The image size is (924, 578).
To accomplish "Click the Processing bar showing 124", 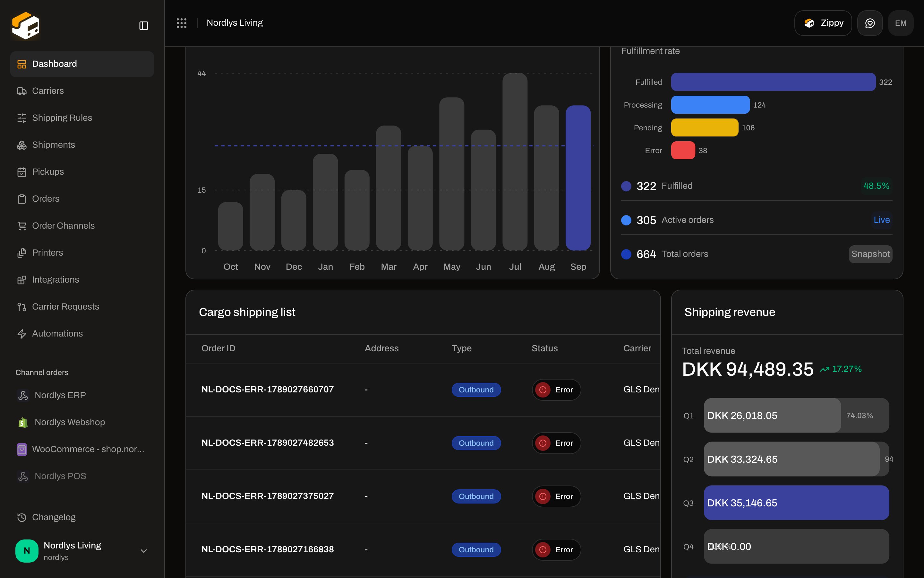I will [710, 105].
